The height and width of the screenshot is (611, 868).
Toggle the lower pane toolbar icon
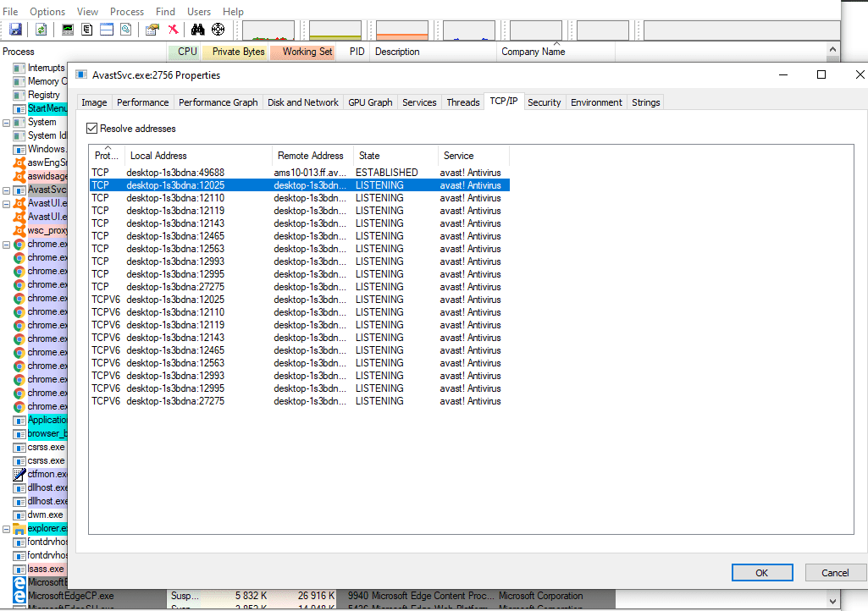pos(107,30)
